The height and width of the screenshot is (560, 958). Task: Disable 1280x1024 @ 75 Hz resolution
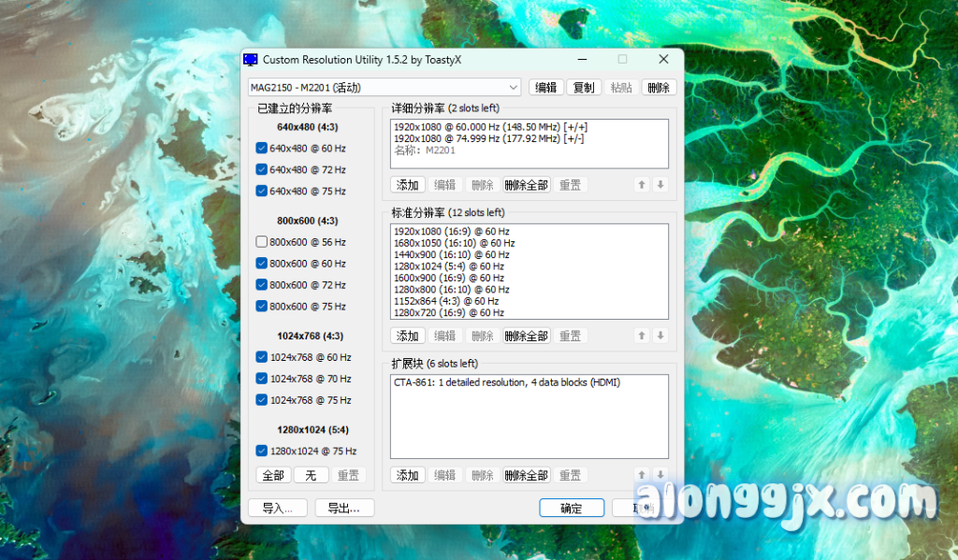(x=262, y=451)
